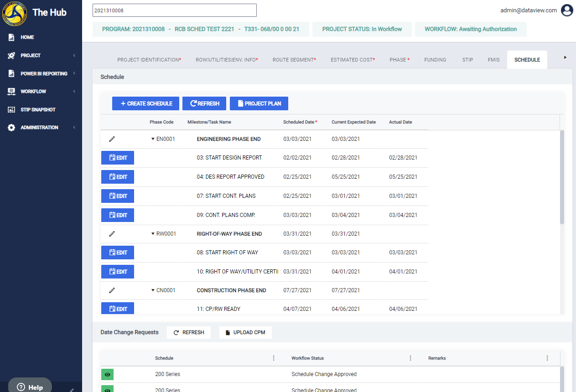Collapse the EN0001 phase group
This screenshot has height=392, width=576.
[153, 139]
